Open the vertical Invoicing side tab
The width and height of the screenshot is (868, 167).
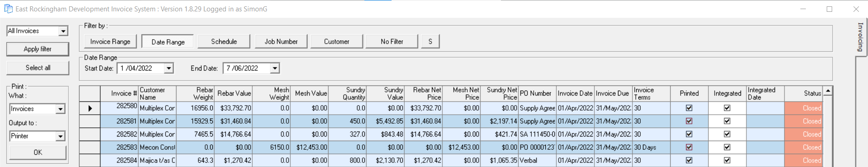pos(860,37)
